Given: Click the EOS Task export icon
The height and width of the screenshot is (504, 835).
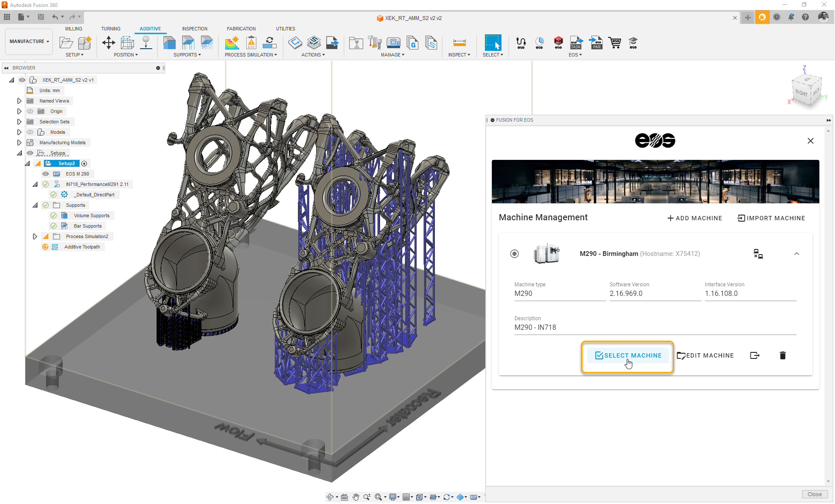Looking at the screenshot, I should tap(576, 43).
